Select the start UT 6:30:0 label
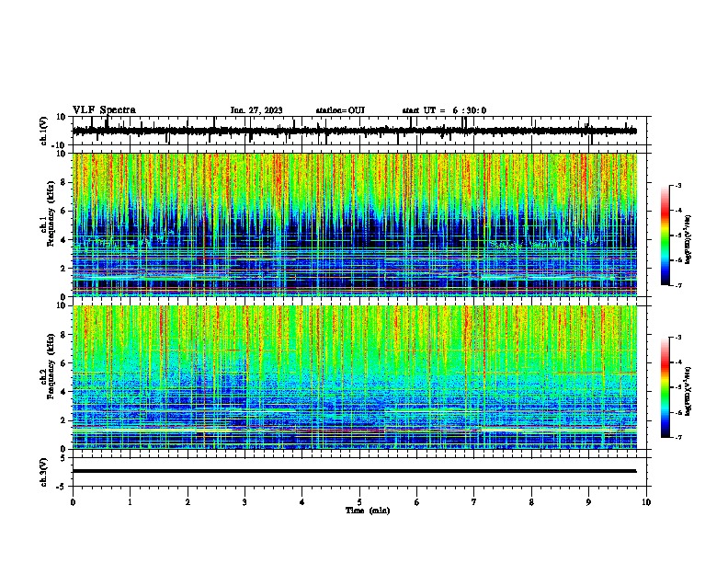The height and width of the screenshot is (563, 728). 444,110
